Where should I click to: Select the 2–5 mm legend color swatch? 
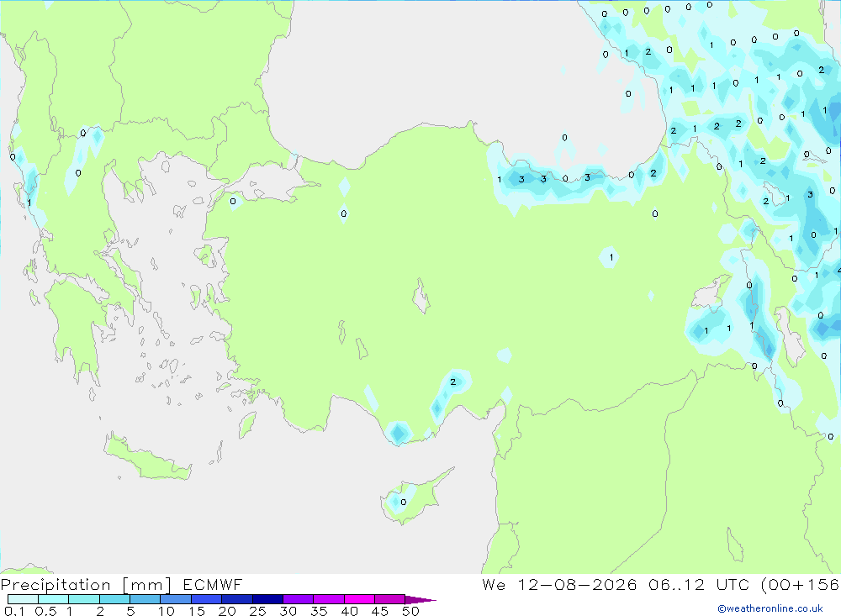[x=114, y=599]
